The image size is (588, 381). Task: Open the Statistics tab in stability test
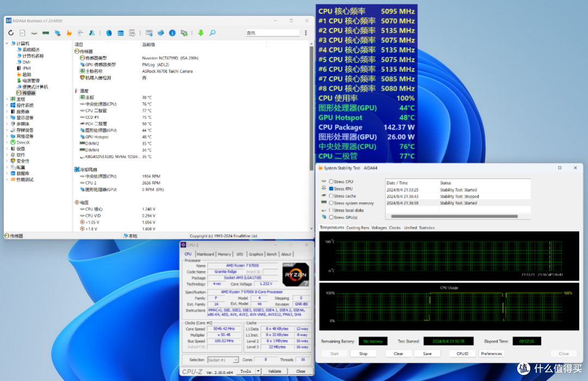point(427,228)
